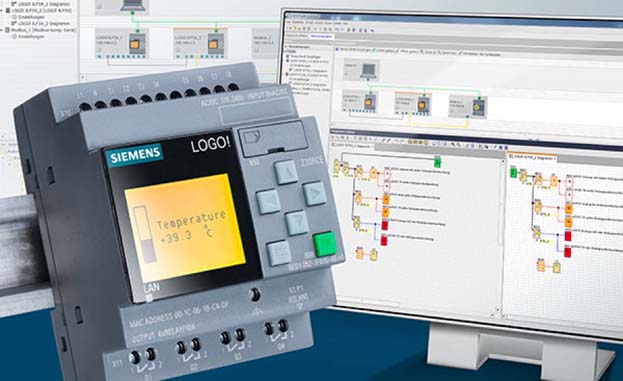Toggle first checkbox in network view option bar
This screenshot has width=623, height=381.
337,50
